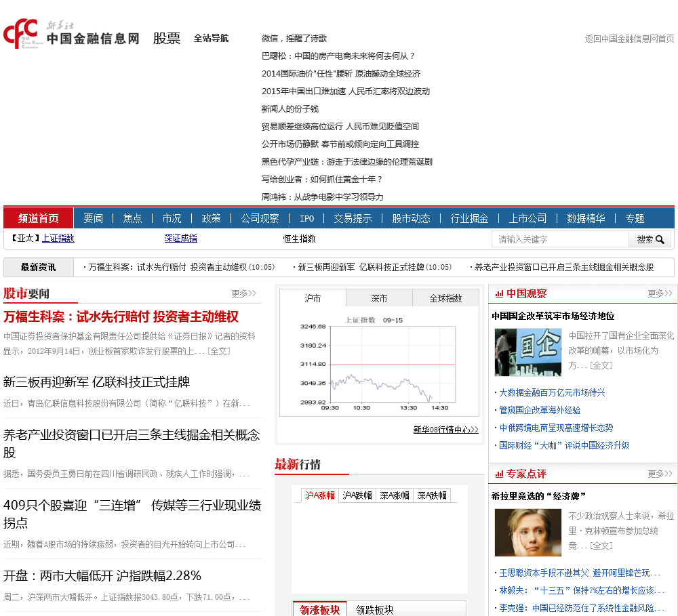Click the CFC logo
The width and height of the screenshot is (678, 616).
point(23,34)
